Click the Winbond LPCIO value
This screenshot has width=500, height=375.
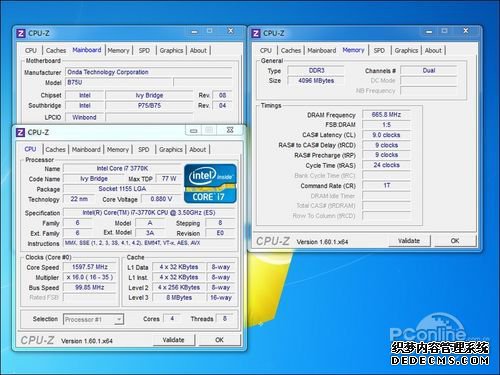pyautogui.click(x=85, y=117)
